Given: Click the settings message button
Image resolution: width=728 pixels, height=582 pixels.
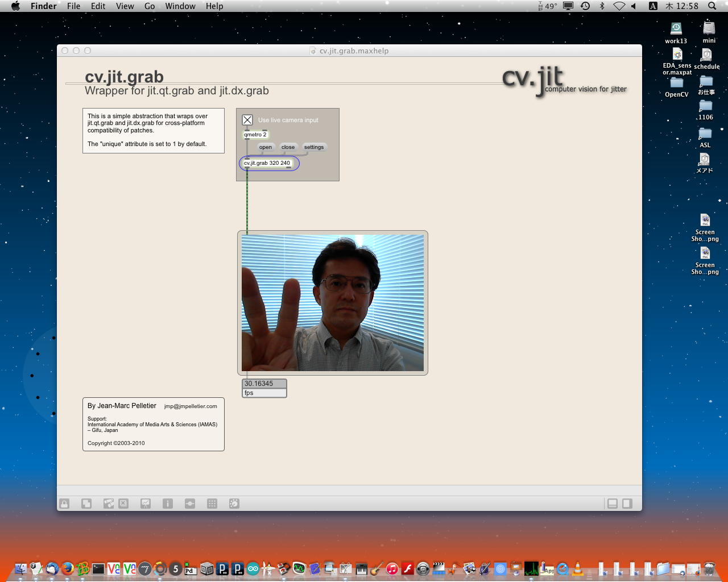Looking at the screenshot, I should [x=314, y=147].
